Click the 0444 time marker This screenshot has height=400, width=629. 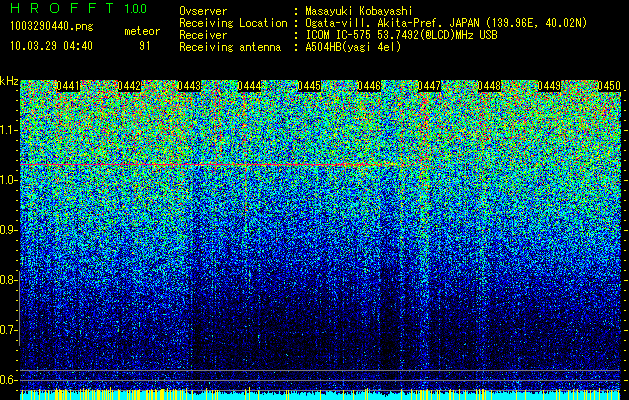coord(249,86)
